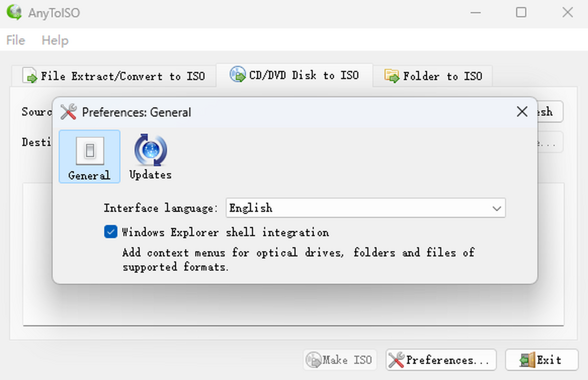Open the File menu
The width and height of the screenshot is (588, 380).
pos(16,40)
